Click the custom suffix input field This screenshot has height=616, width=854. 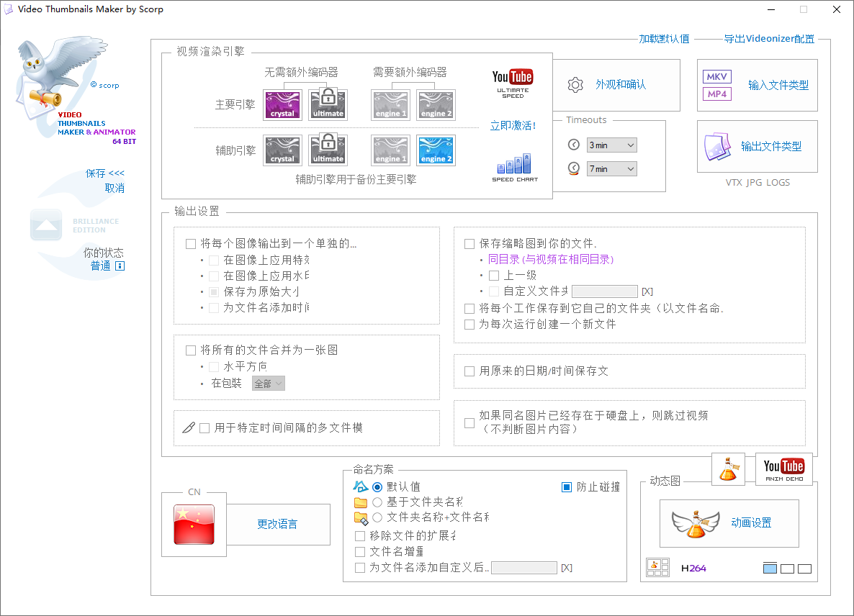coord(524,567)
